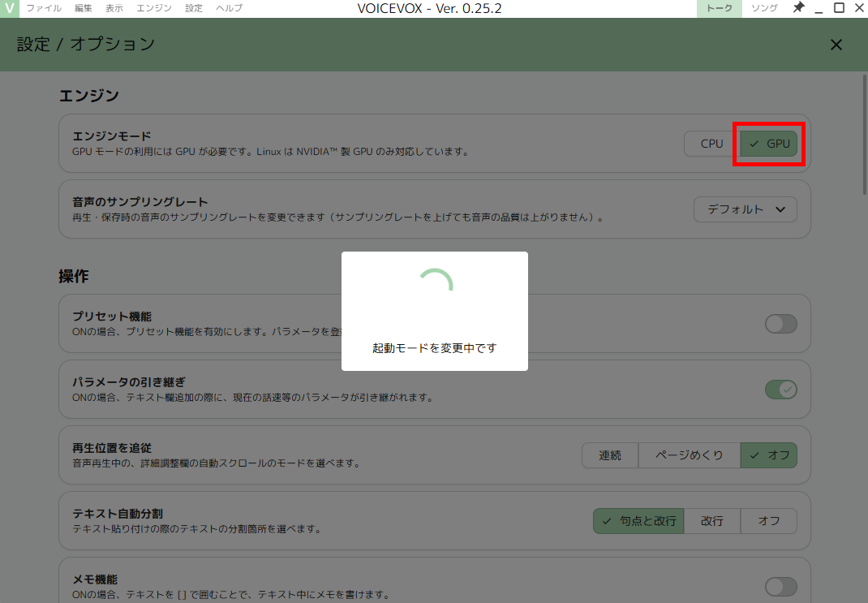Set 再生位置を追従 to 連続
The width and height of the screenshot is (868, 603).
point(610,456)
